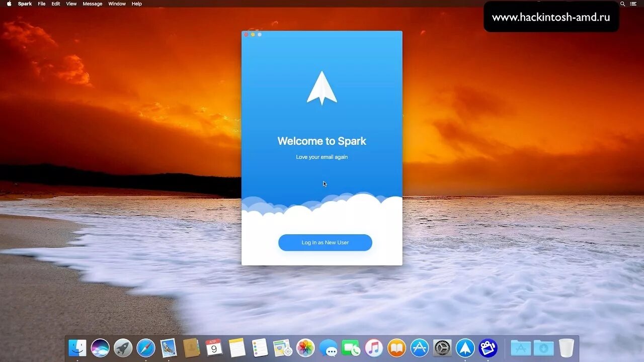This screenshot has height=362, width=644.
Task: Open Notification Center from menu bar
Action: (x=633, y=4)
